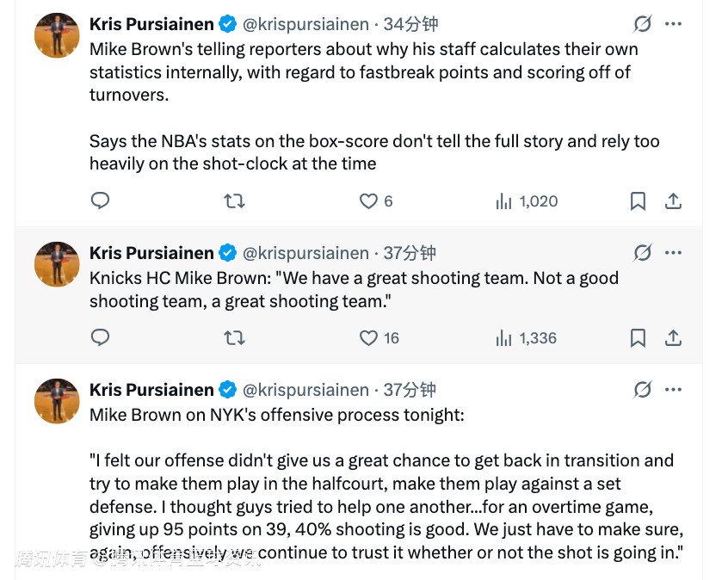The image size is (728, 580).
Task: Like the tweet with 6 likes
Action: pyautogui.click(x=368, y=201)
